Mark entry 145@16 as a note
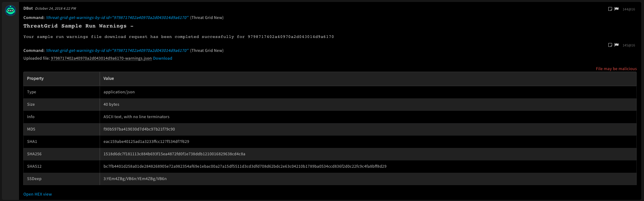 tap(610, 45)
